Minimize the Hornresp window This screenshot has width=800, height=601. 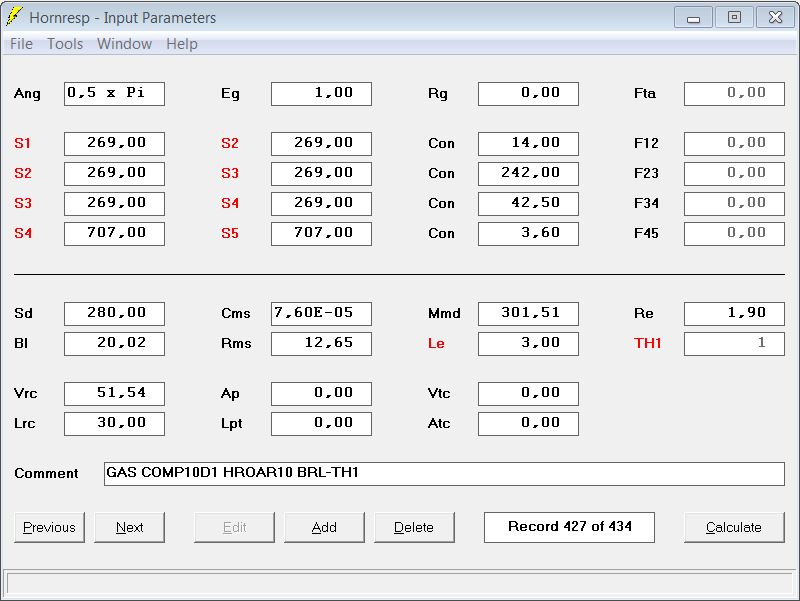[x=693, y=17]
